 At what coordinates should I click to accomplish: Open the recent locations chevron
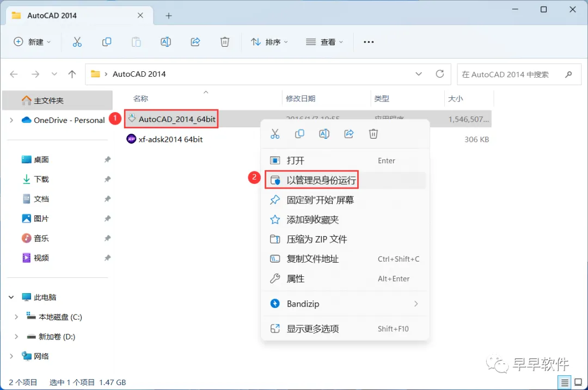tap(54, 74)
